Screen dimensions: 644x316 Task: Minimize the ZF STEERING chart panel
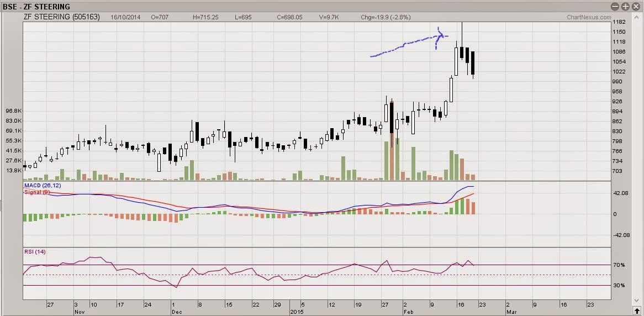tap(615, 7)
